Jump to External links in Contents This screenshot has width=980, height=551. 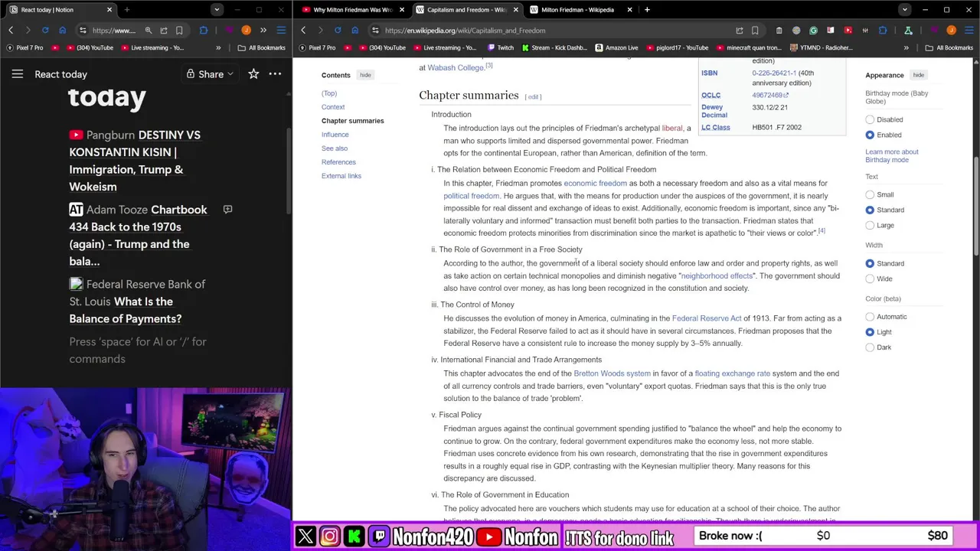[341, 176]
